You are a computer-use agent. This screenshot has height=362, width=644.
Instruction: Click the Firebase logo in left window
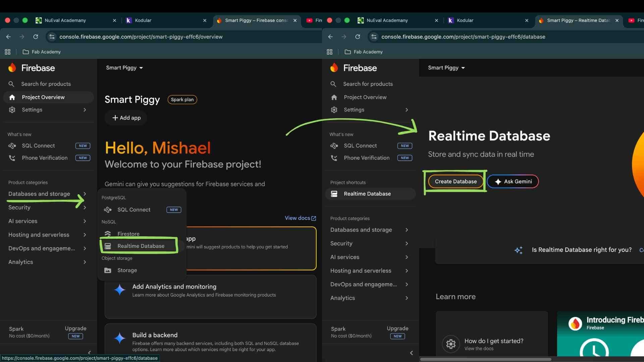pos(12,68)
